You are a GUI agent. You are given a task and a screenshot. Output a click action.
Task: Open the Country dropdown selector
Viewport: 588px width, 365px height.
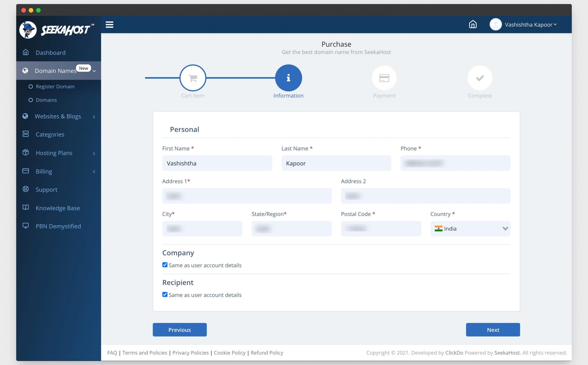pos(470,228)
